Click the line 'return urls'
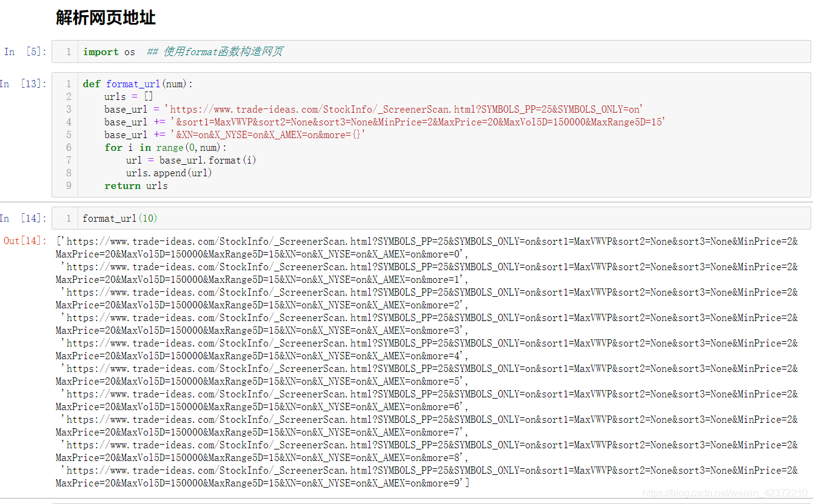 tap(136, 185)
